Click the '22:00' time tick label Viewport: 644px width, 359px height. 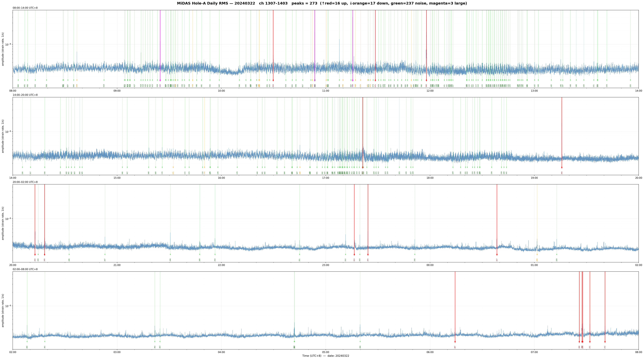pos(221,265)
